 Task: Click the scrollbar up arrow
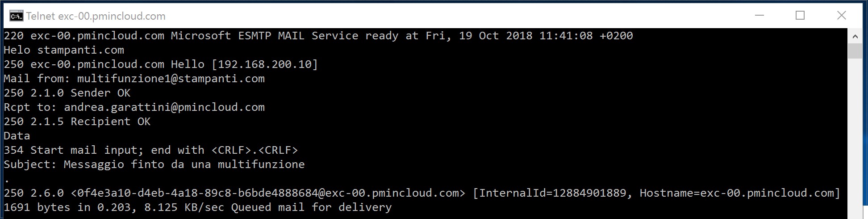pos(855,36)
